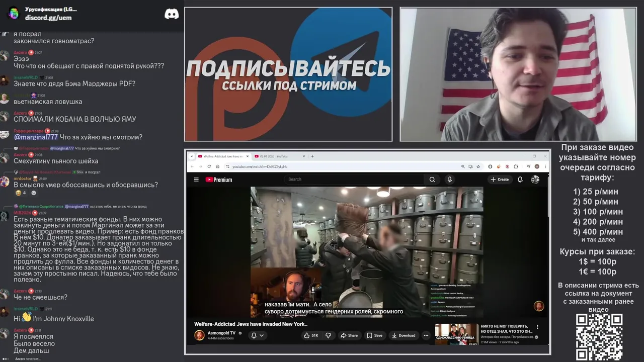Image resolution: width=644 pixels, height=362 pixels.
Task: Click the Discord server avatar icon
Action: point(14,13)
